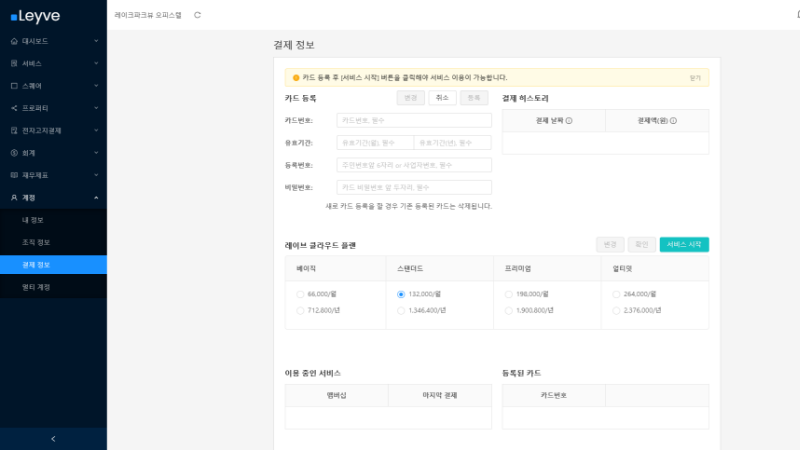The height and width of the screenshot is (450, 800).
Task: Select the 얼티밋 264,000/월 plan
Action: pyautogui.click(x=616, y=294)
